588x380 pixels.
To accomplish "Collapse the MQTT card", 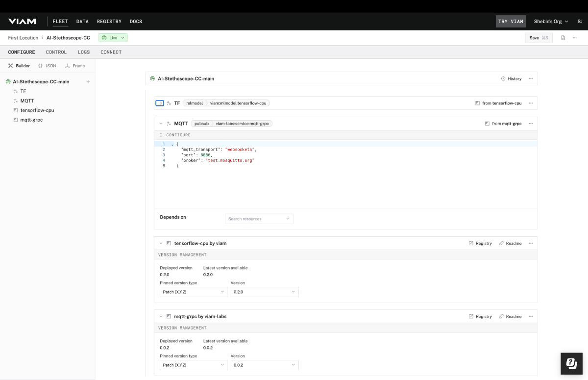I will coord(161,124).
